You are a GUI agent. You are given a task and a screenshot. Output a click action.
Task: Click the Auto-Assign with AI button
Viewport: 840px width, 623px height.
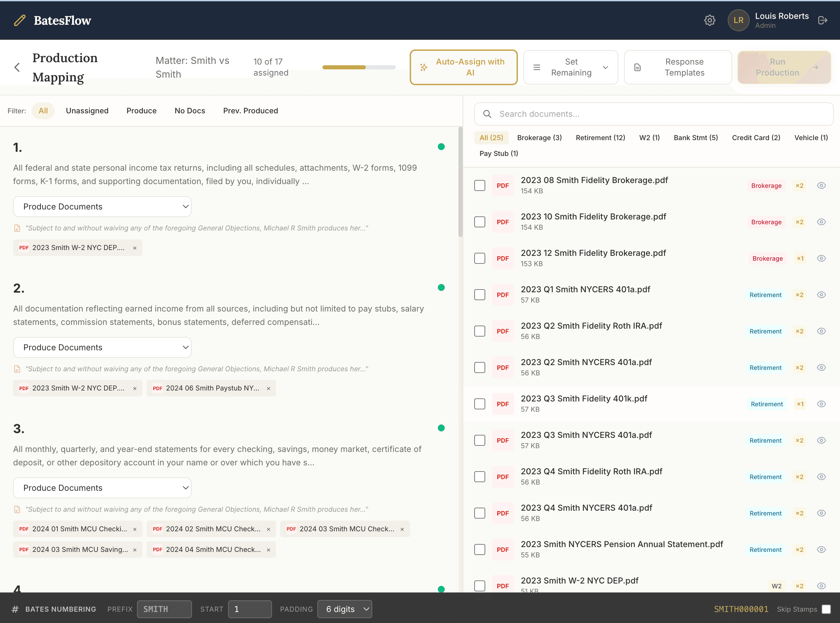tap(464, 67)
